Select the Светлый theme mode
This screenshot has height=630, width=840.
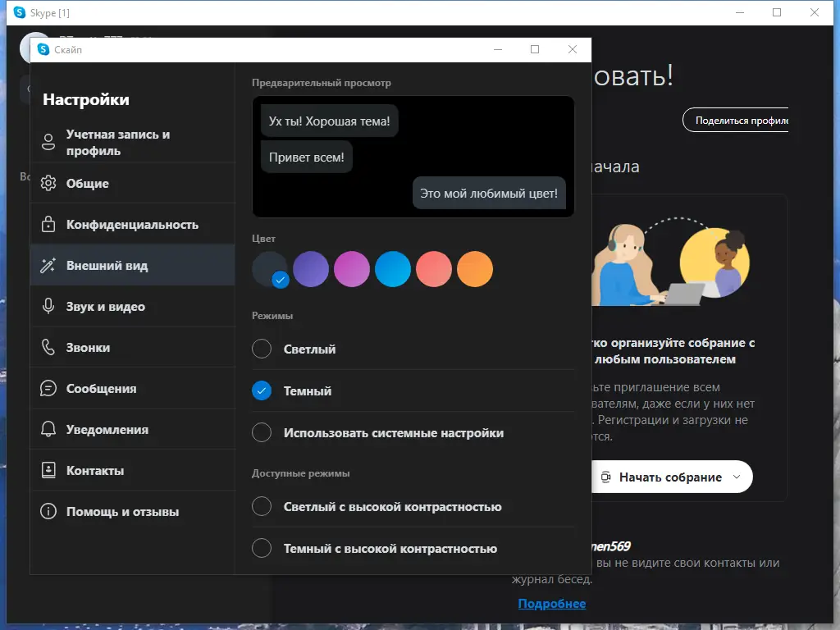coord(261,348)
